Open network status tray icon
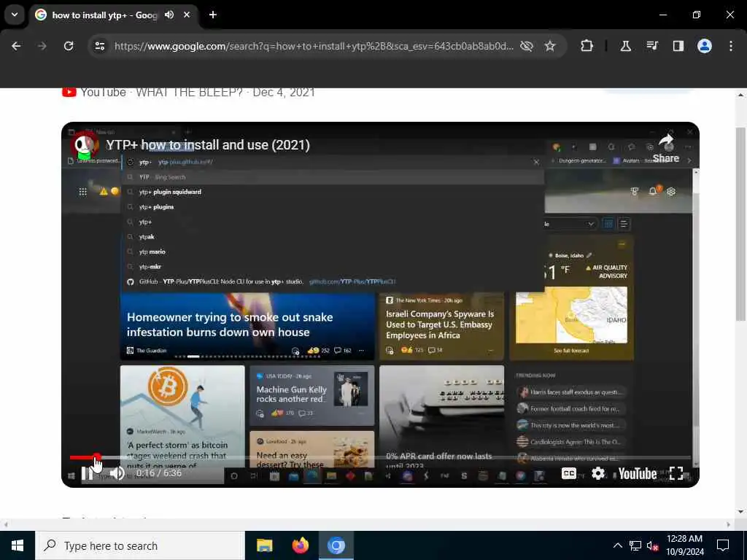The height and width of the screenshot is (560, 747). 635,545
